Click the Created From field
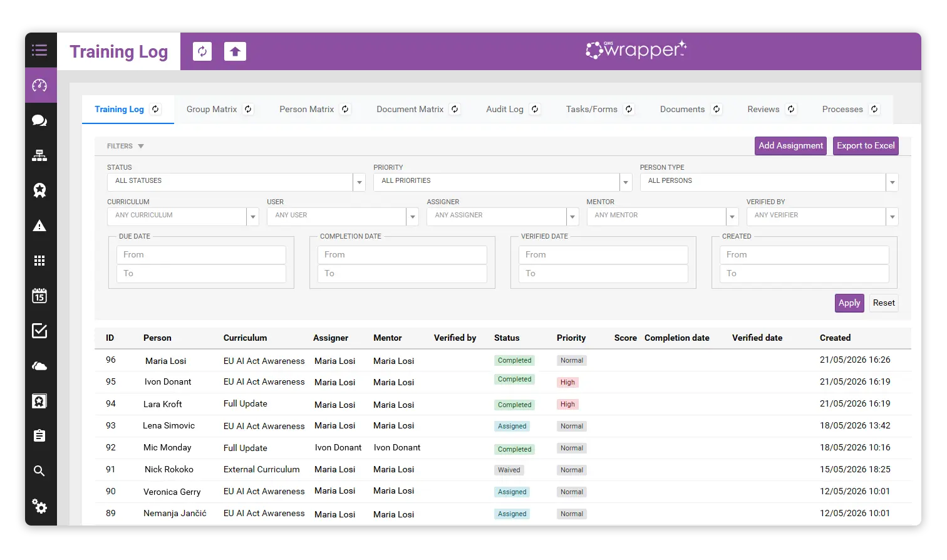This screenshot has height=560, width=947. (804, 255)
